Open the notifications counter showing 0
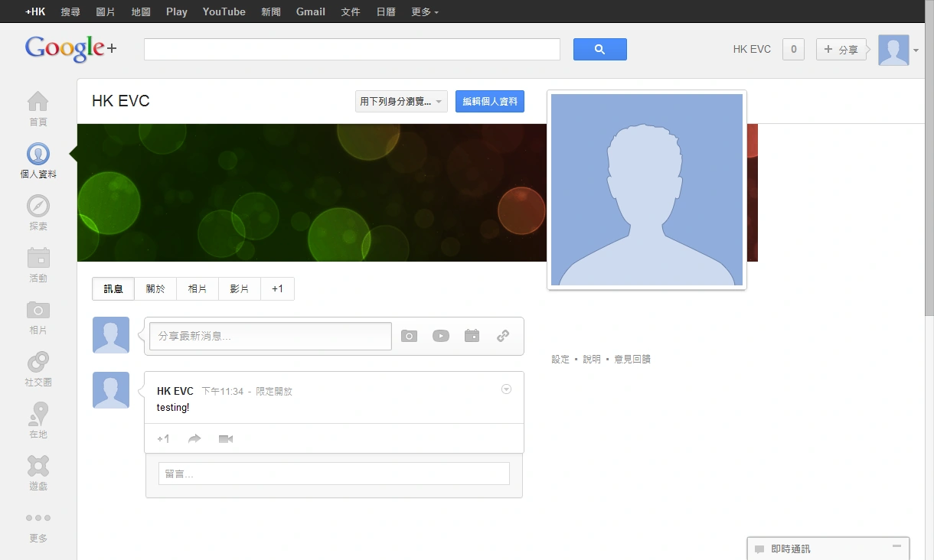Screen dimensions: 934x560 tap(793, 50)
